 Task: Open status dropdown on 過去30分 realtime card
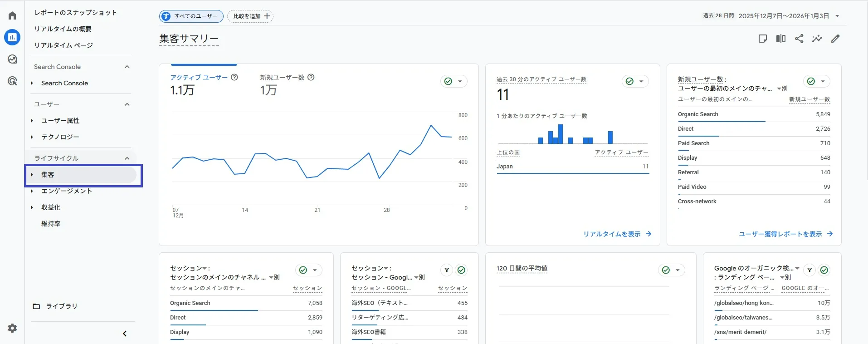635,81
